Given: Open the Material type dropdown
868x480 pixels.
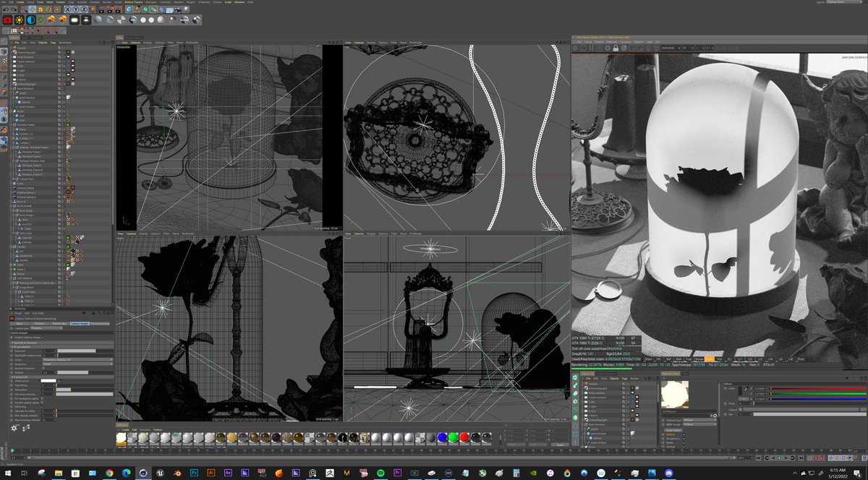Looking at the screenshot, I should coord(699,420).
